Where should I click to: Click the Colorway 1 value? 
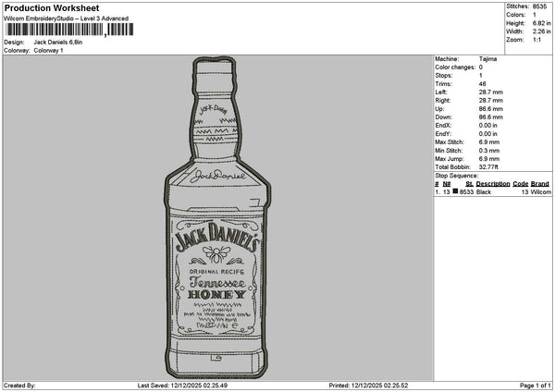tap(48, 51)
